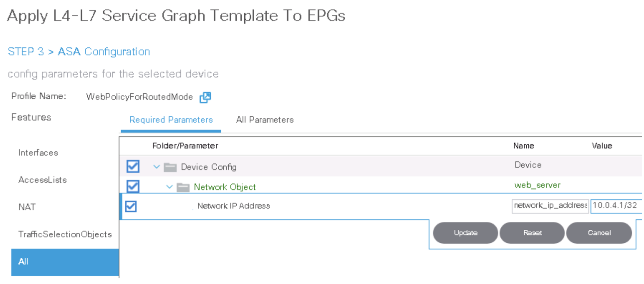Click the 10.0.4.1/32 value field
The width and height of the screenshot is (644, 284).
(x=616, y=206)
